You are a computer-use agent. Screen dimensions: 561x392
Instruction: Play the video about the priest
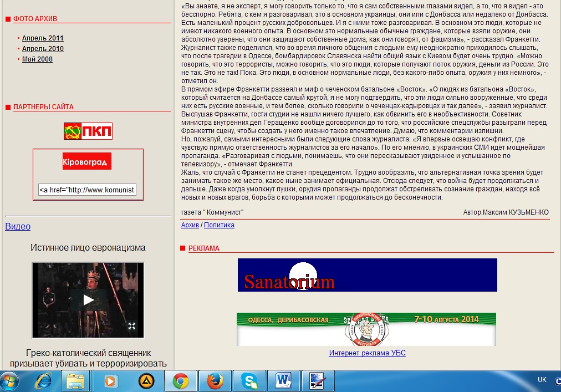tap(88, 300)
